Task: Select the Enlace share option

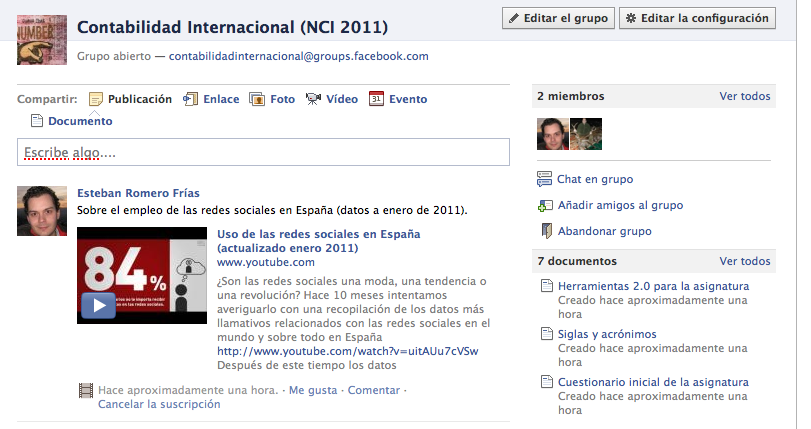Action: [221, 99]
